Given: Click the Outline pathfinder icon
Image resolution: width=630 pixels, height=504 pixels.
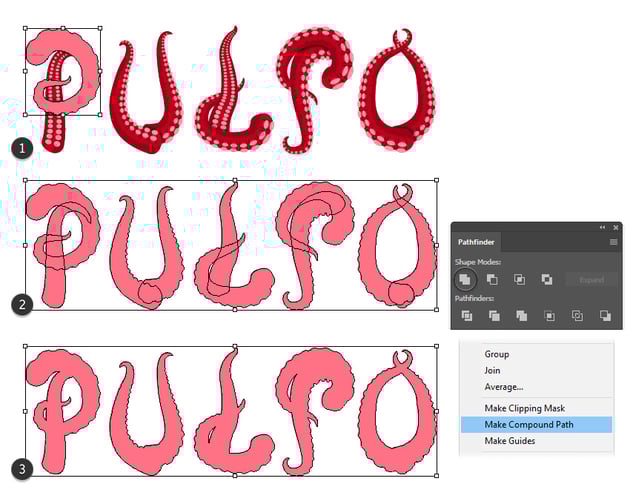Looking at the screenshot, I should [x=577, y=316].
